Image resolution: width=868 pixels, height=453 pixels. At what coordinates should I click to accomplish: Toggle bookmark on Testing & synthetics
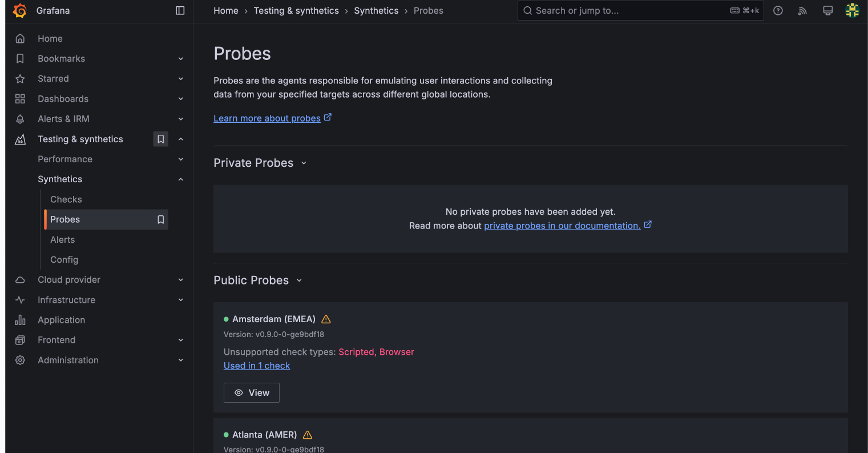161,139
